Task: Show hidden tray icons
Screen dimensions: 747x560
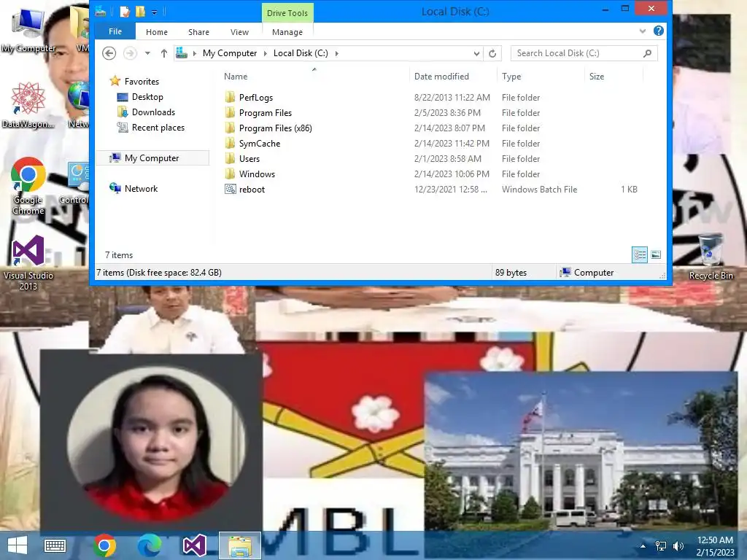Action: coord(643,546)
